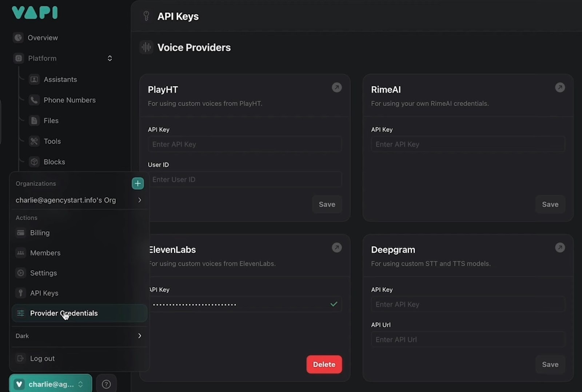
Task: Open Files in the sidebar
Action: tap(51, 121)
